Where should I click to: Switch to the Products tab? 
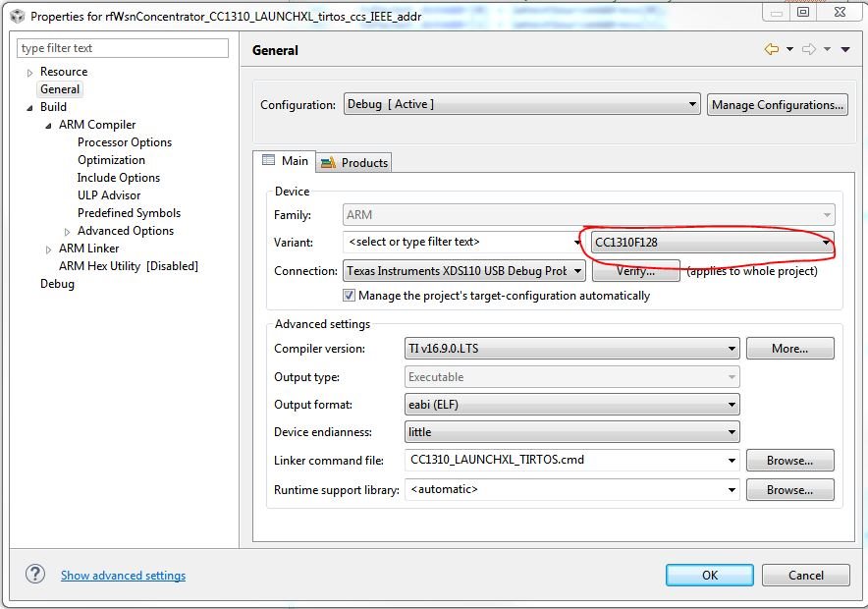click(x=354, y=162)
